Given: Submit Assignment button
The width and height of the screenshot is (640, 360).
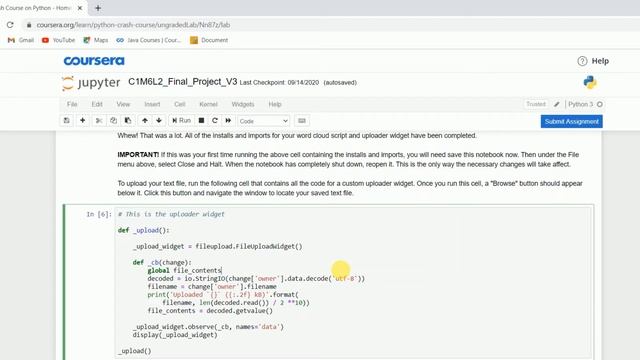Looking at the screenshot, I should (571, 122).
